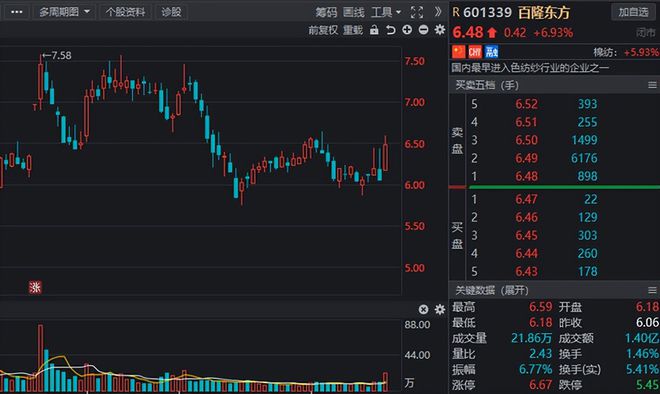Click the 昨收 value 6.06
This screenshot has width=660, height=394.
point(647,322)
